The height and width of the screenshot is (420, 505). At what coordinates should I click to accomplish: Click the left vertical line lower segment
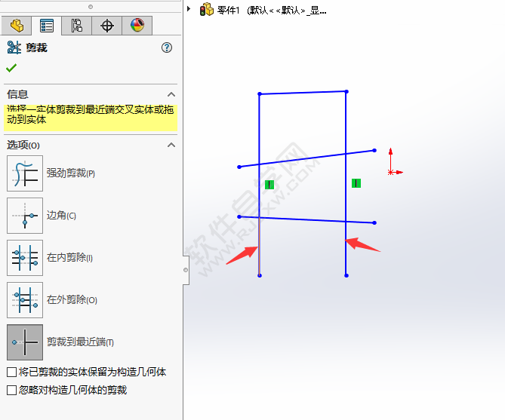coord(259,247)
